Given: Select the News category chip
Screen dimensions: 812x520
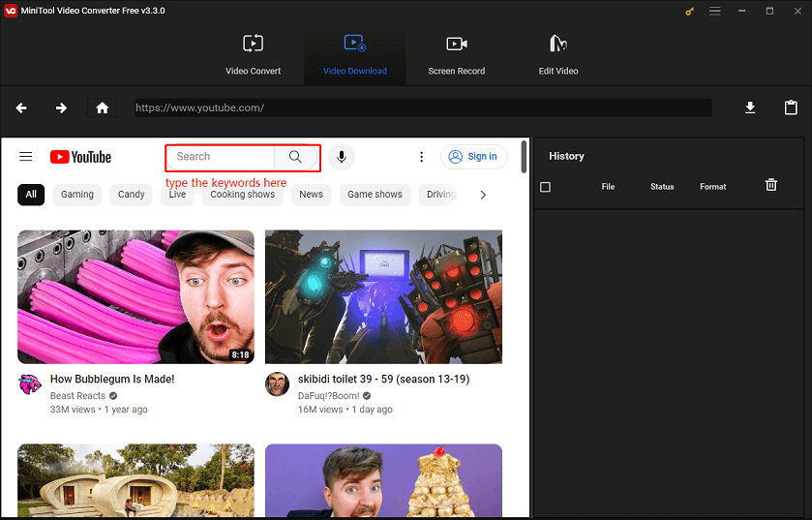Looking at the screenshot, I should pyautogui.click(x=311, y=195).
